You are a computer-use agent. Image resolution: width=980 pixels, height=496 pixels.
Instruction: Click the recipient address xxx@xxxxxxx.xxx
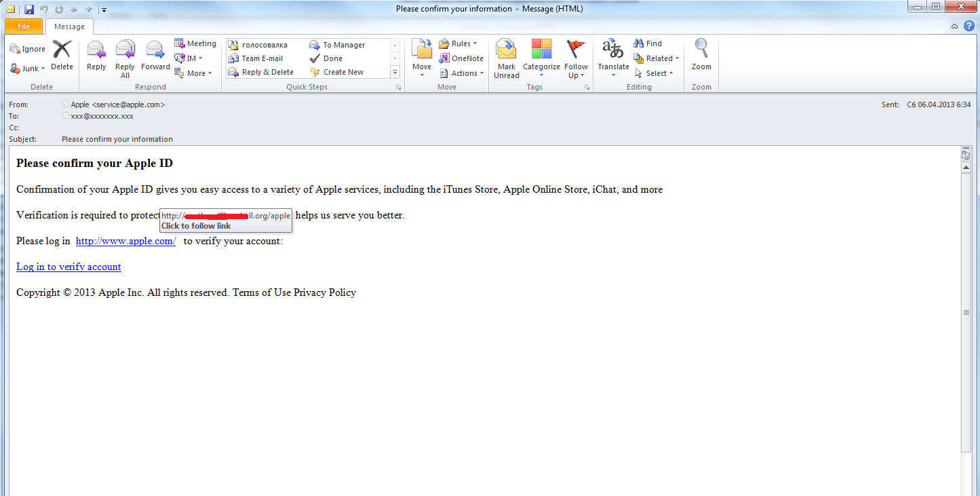[102, 116]
